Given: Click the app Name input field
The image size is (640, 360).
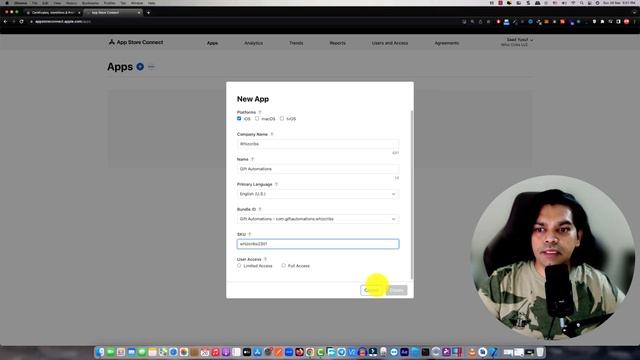Looking at the screenshot, I should (318, 169).
